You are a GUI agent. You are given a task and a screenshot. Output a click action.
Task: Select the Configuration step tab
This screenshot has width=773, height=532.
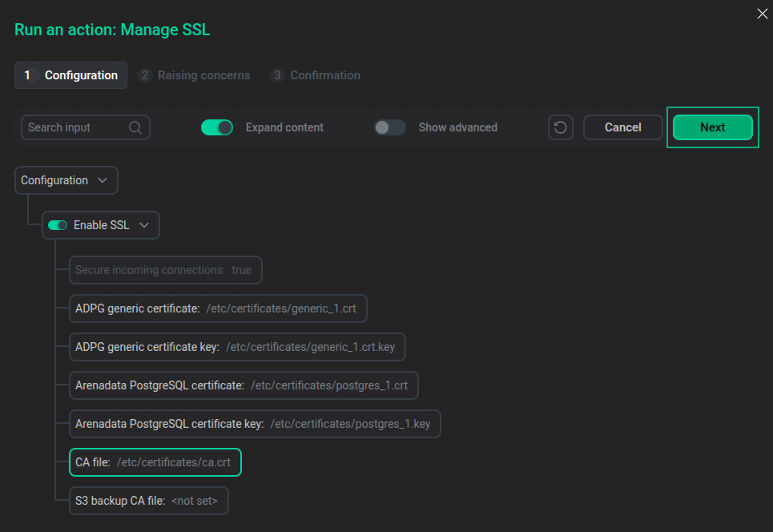pyautogui.click(x=71, y=75)
